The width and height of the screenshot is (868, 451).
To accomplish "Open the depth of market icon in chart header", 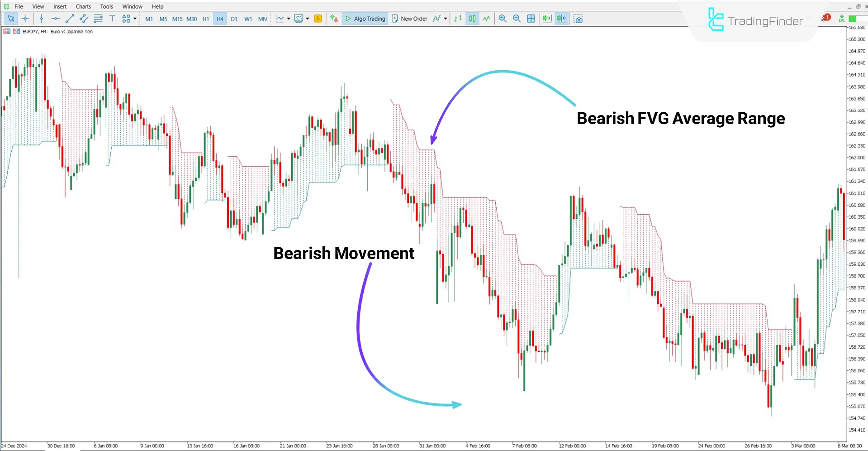I will click(x=7, y=31).
